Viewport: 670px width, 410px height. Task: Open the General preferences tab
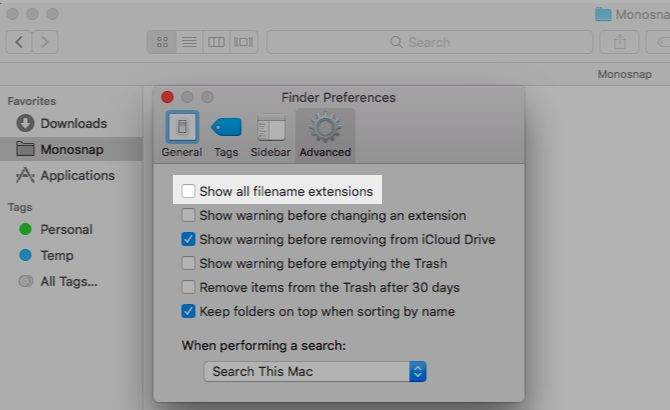click(x=181, y=134)
